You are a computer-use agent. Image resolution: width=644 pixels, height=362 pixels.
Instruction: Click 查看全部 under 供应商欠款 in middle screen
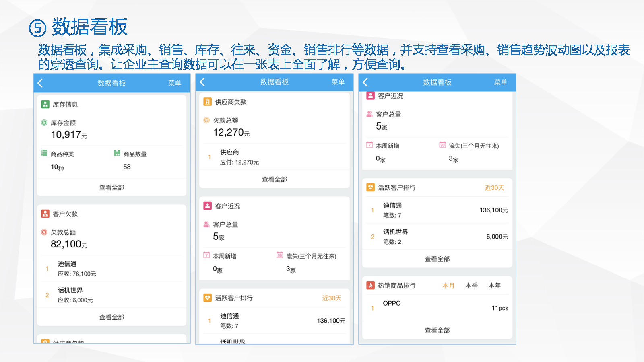pyautogui.click(x=274, y=179)
